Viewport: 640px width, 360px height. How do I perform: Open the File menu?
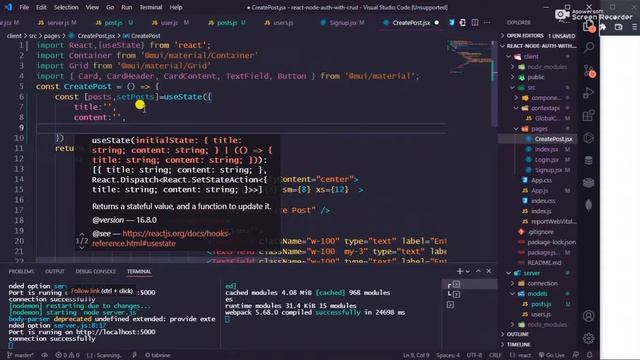24,7
